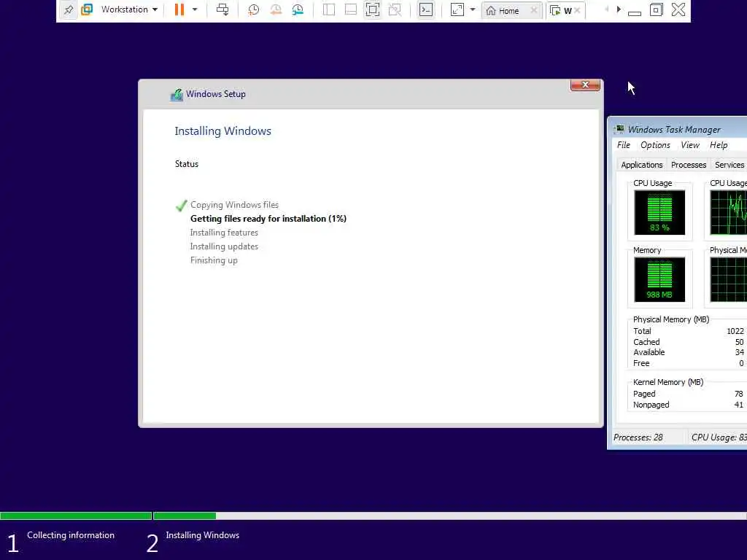This screenshot has width=747, height=560.
Task: Click the VMware Workstation logo icon
Action: [87, 9]
